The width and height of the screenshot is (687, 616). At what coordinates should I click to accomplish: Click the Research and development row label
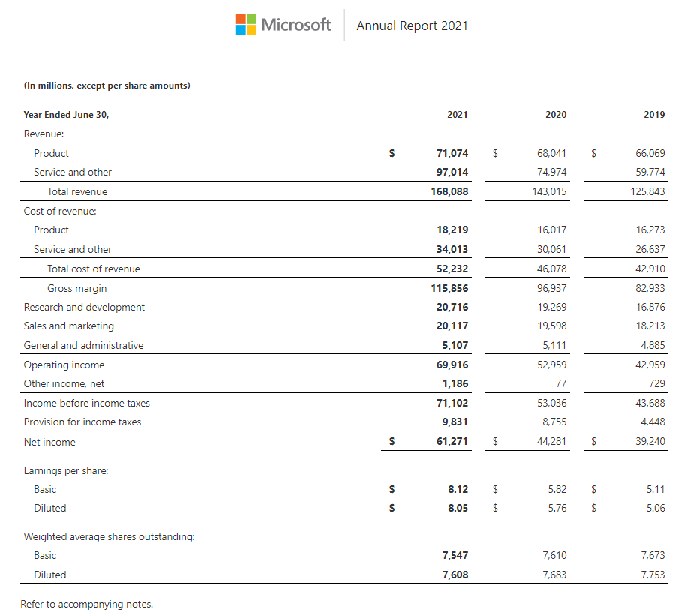point(84,307)
